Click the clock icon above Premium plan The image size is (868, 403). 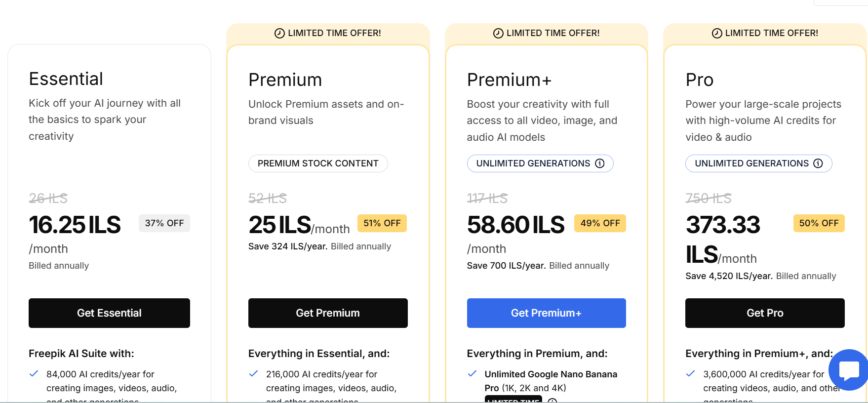click(279, 33)
